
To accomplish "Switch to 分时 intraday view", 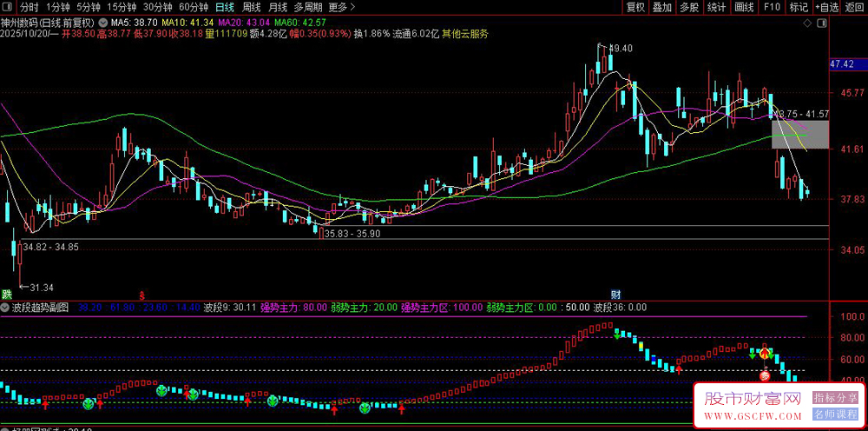I will coord(30,7).
